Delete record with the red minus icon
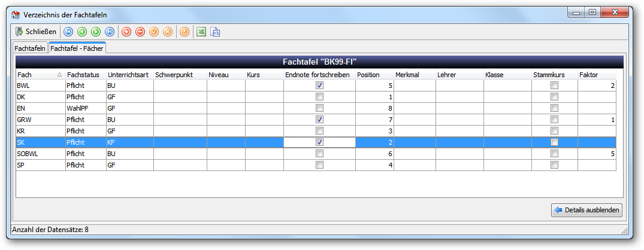This screenshot has width=644, height=250. (140, 32)
